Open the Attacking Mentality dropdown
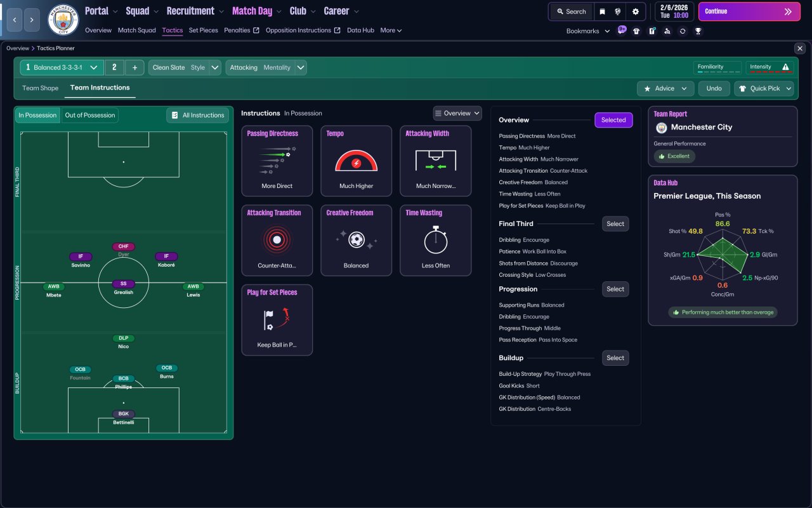This screenshot has height=508, width=812. pos(266,67)
